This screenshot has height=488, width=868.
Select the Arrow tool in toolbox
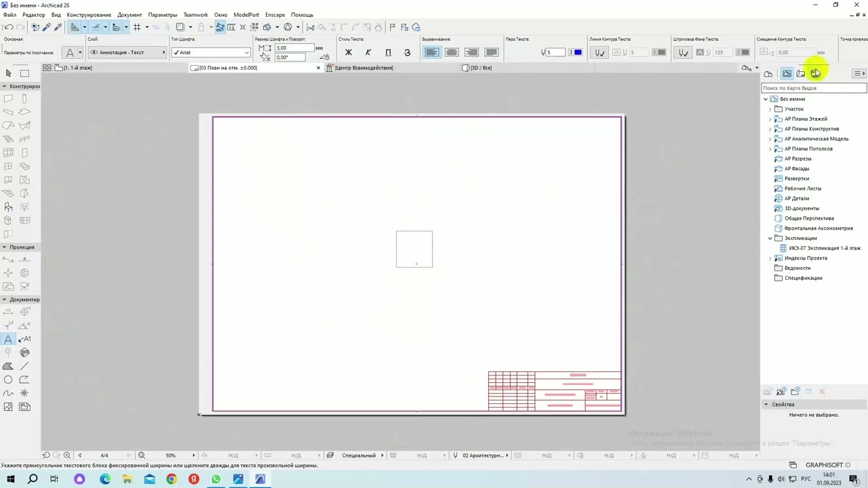(x=8, y=73)
